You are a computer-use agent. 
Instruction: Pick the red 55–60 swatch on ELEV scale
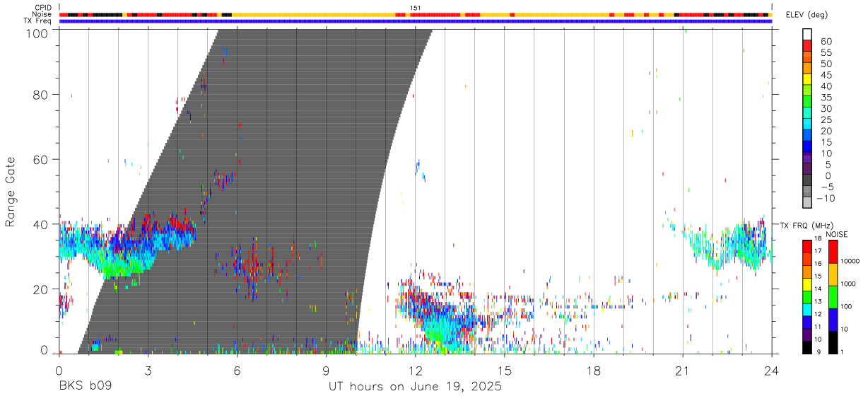click(x=807, y=46)
